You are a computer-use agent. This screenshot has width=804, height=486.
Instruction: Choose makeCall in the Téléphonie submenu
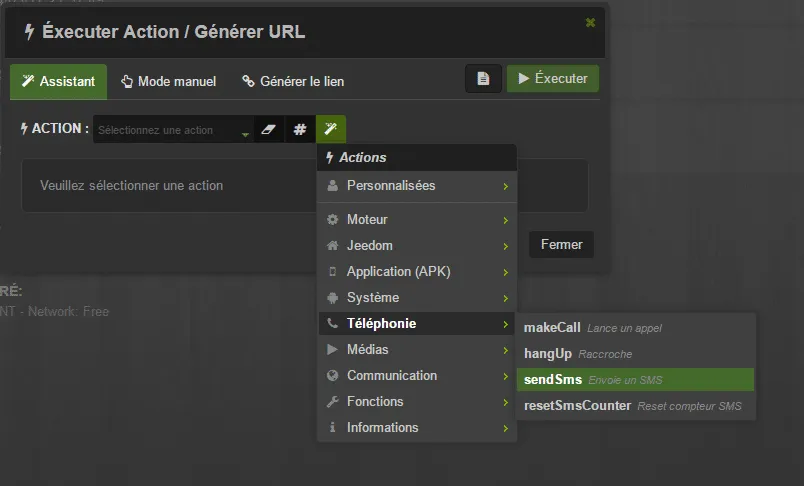click(635, 328)
